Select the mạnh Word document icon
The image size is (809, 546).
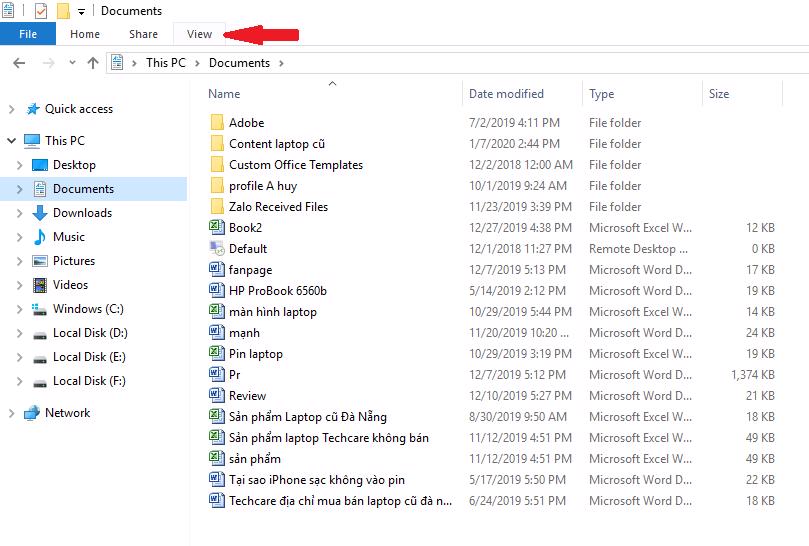pyautogui.click(x=217, y=332)
